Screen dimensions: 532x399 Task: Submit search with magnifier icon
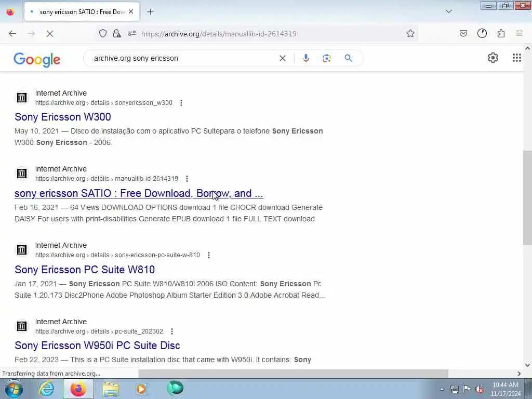349,58
